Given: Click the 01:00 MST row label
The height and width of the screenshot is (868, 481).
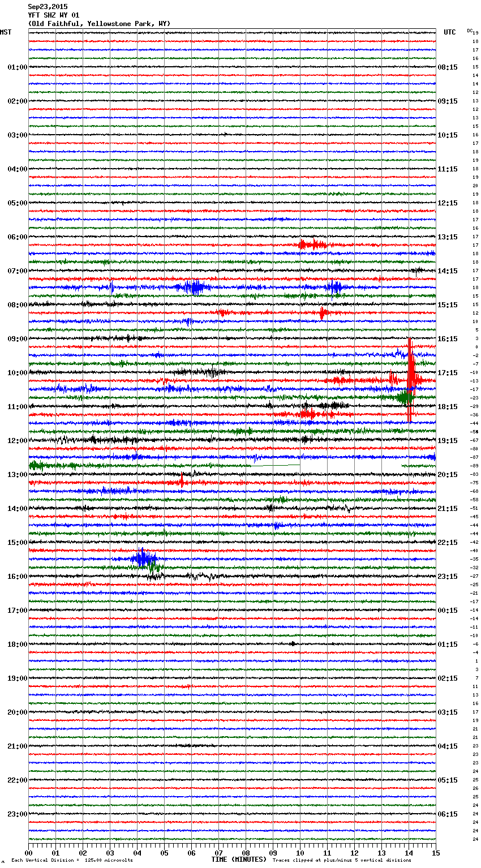Looking at the screenshot, I should pyautogui.click(x=17, y=67).
